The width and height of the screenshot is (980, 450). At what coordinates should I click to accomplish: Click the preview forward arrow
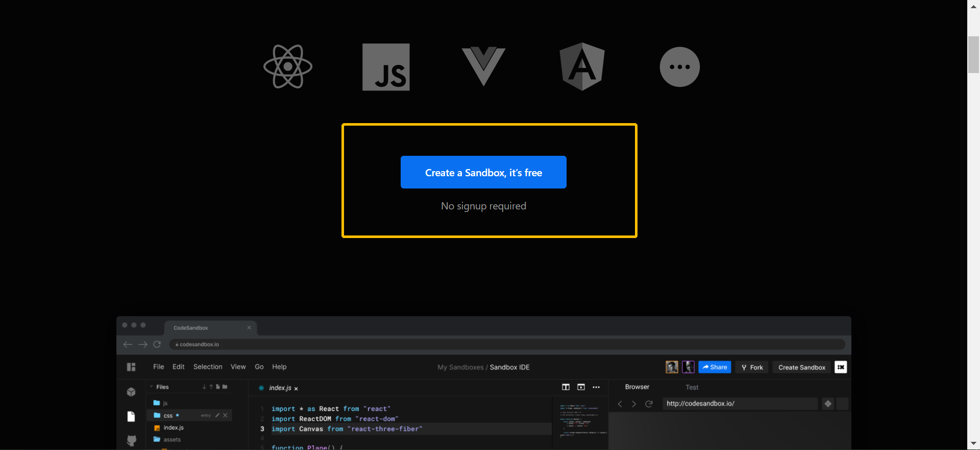point(634,404)
